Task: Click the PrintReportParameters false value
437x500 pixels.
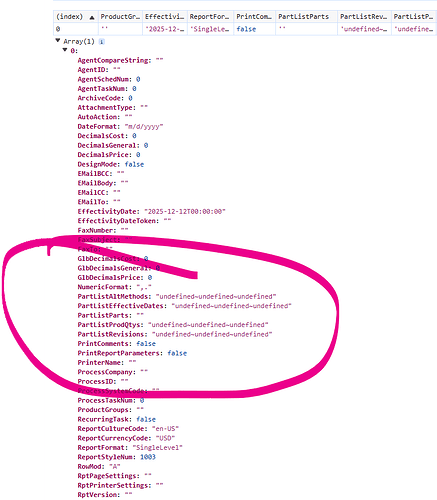Action: [x=177, y=353]
